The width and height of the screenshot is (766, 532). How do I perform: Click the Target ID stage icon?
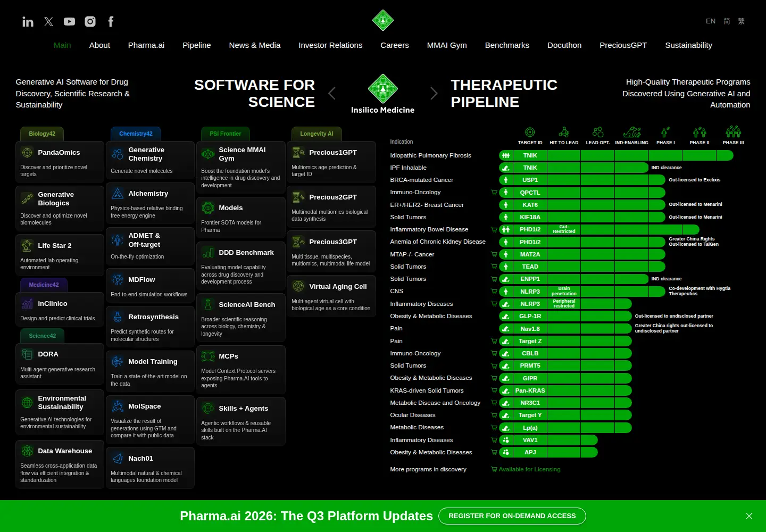pos(530,132)
